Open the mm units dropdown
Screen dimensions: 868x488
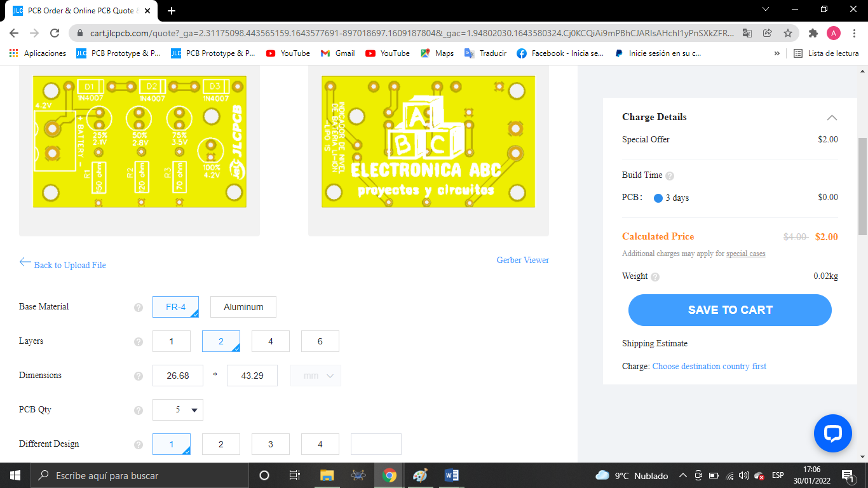316,376
